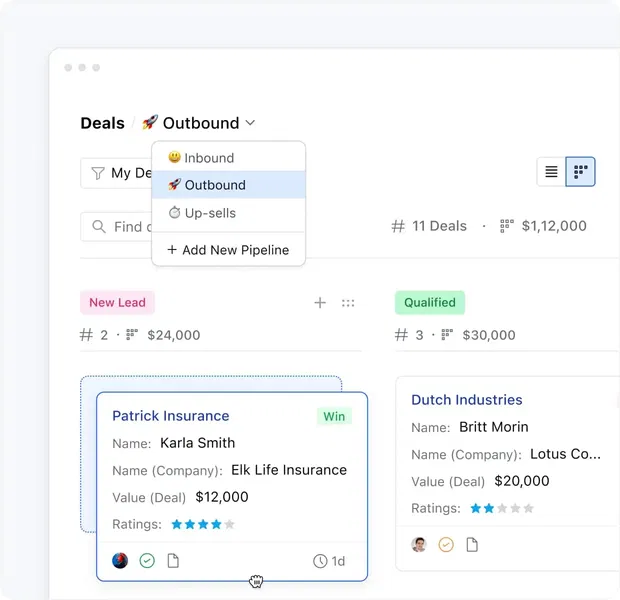Select Outbound pipeline in menu
Viewport: 620px width, 600px height.
click(x=229, y=185)
